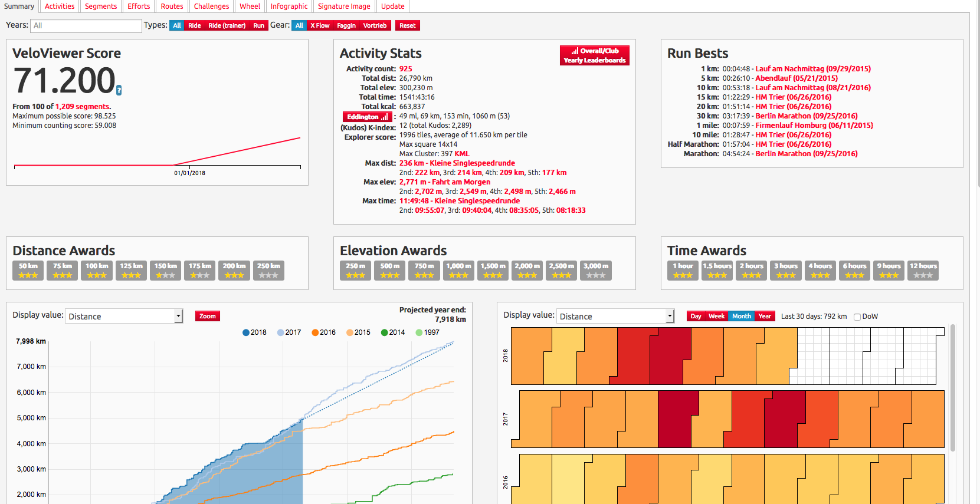Screen dimensions: 980x504
Task: Filter activity types to Ride (trainer)
Action: pos(227,25)
